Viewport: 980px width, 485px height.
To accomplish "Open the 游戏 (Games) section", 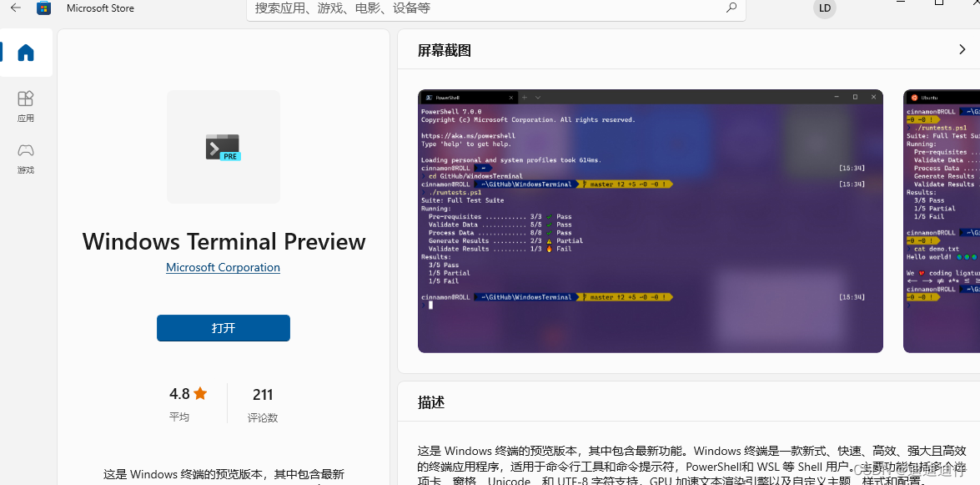I will tap(26, 159).
